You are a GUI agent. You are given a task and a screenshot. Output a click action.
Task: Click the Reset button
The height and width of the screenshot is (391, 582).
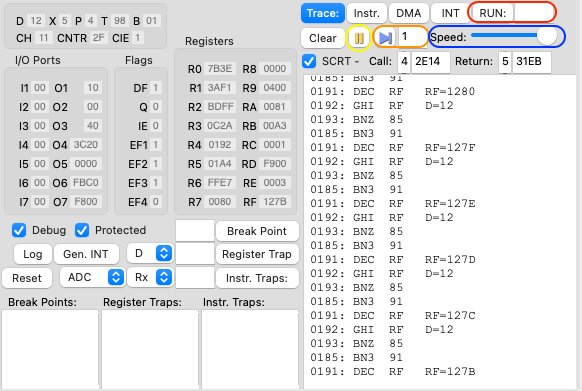[27, 278]
